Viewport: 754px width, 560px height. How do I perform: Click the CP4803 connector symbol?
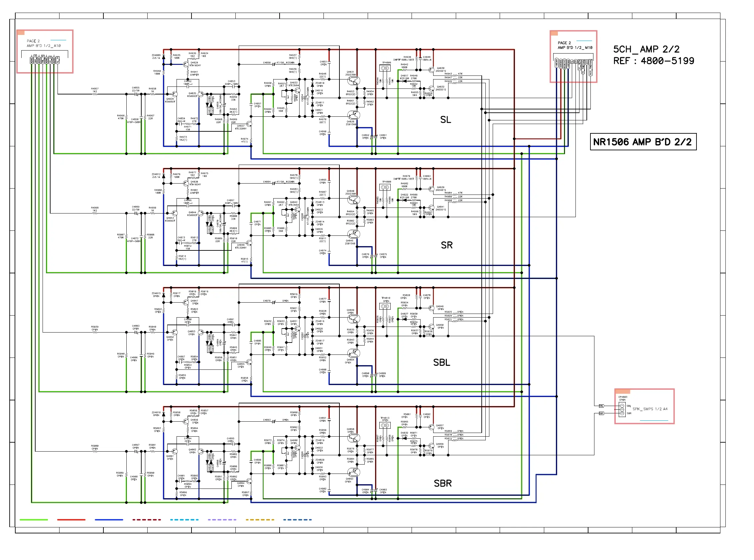[x=622, y=410]
